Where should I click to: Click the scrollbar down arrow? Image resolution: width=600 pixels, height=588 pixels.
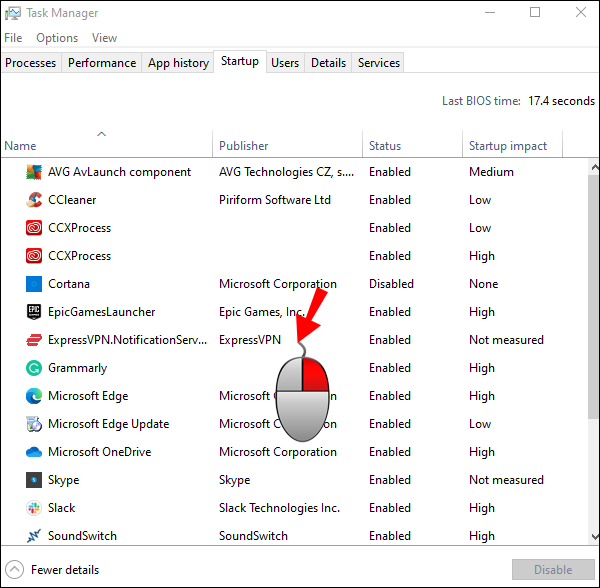(x=595, y=537)
